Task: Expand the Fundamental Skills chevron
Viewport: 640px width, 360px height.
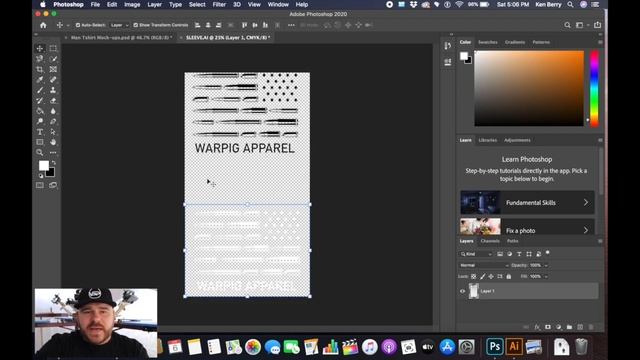Action: (586, 202)
